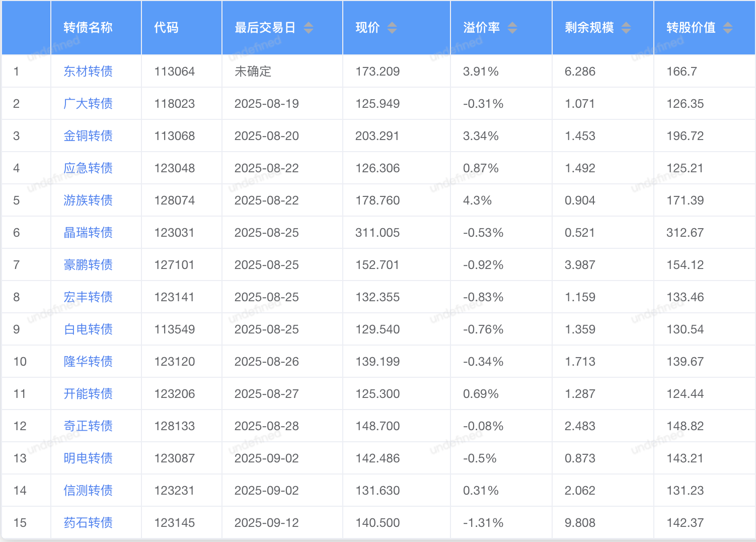Open the 东材转债 bond link
The image size is (756, 542).
(88, 72)
